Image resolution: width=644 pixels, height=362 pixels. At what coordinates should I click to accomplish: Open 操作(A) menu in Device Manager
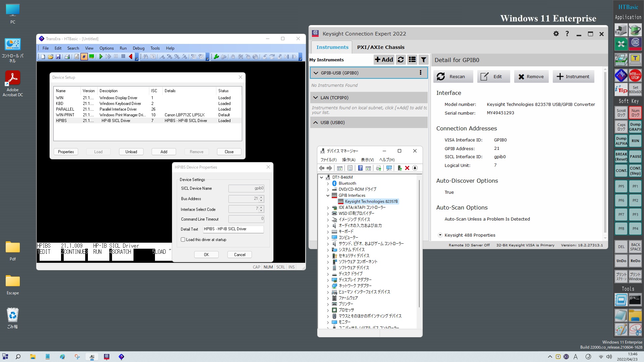[348, 160]
